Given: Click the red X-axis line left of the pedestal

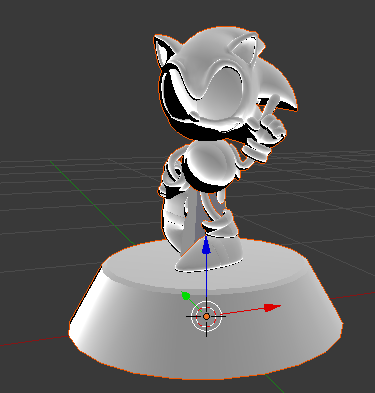Looking at the screenshot, I should [33, 341].
